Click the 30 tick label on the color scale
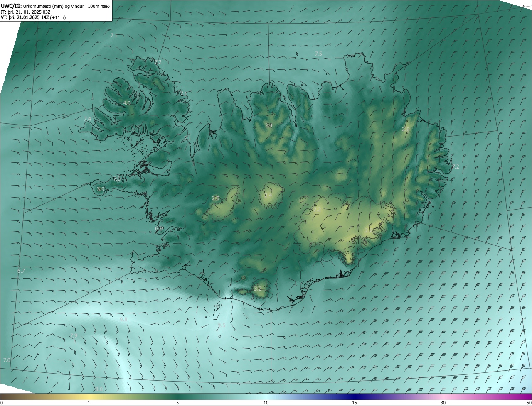Image resolution: width=532 pixels, height=406 pixels. point(443,403)
